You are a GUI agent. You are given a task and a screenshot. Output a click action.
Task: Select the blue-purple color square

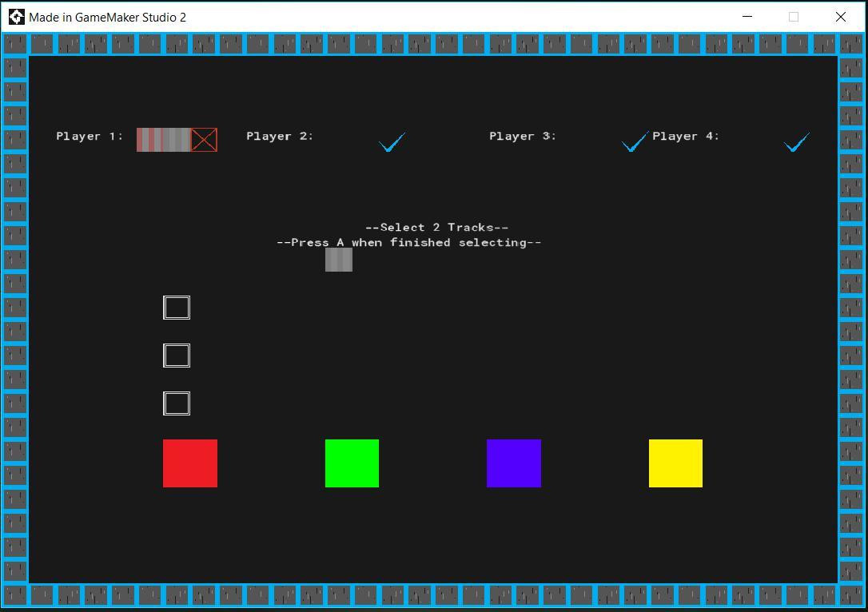pos(514,463)
